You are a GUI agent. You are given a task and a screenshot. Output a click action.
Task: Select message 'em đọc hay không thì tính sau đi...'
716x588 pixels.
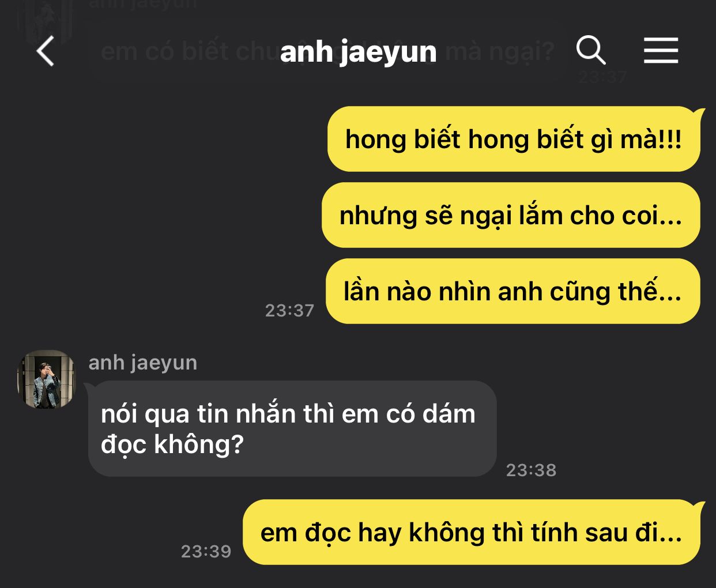pos(472,532)
